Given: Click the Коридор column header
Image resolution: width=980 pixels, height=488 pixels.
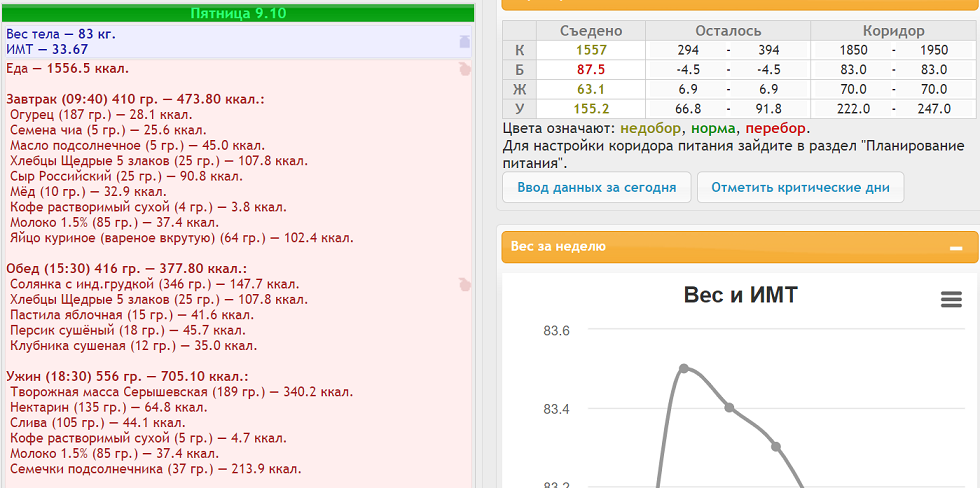Looking at the screenshot, I should click(894, 31).
